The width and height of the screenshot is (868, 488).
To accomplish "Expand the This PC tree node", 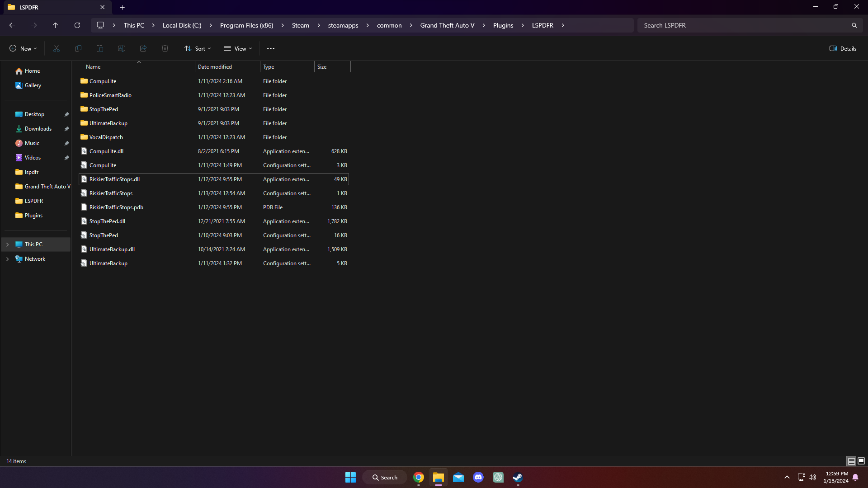I will [8, 244].
